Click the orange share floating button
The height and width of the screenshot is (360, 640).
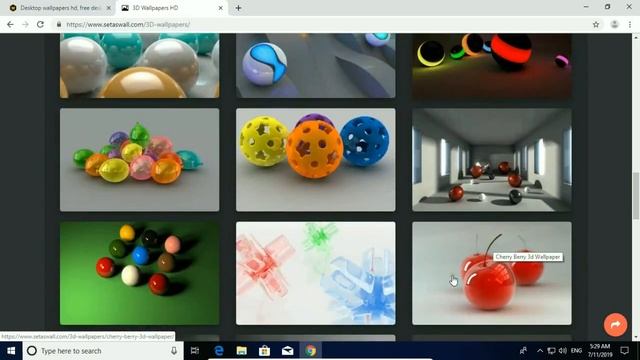point(615,324)
